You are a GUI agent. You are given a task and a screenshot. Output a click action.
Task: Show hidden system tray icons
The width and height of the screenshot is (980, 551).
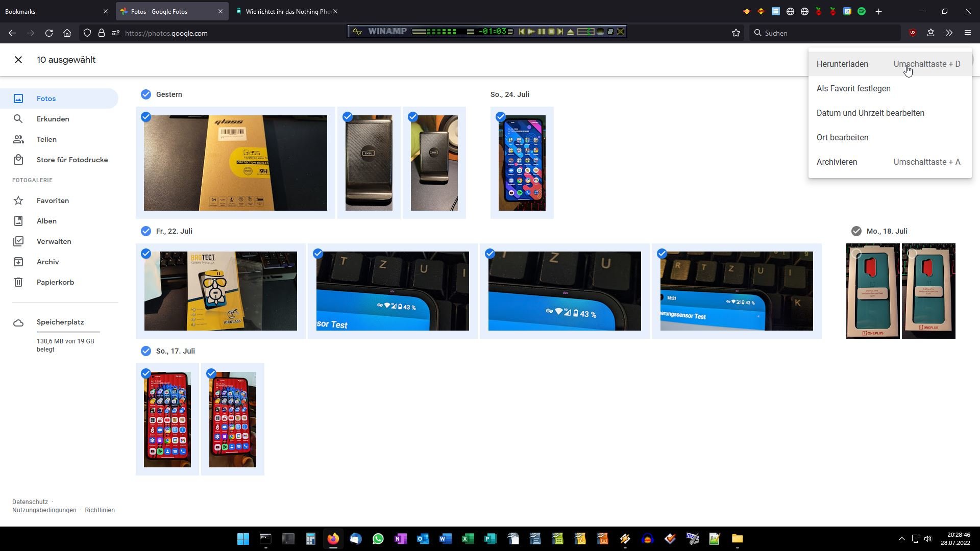(x=901, y=539)
